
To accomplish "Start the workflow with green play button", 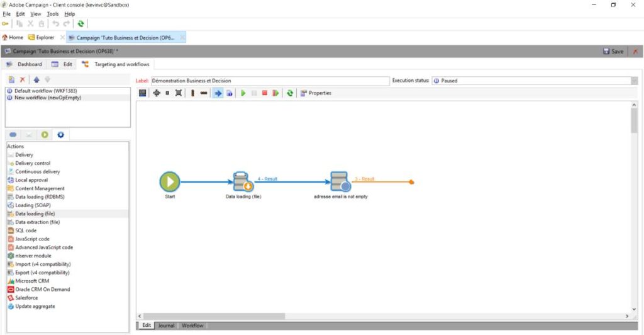I will pyautogui.click(x=243, y=93).
